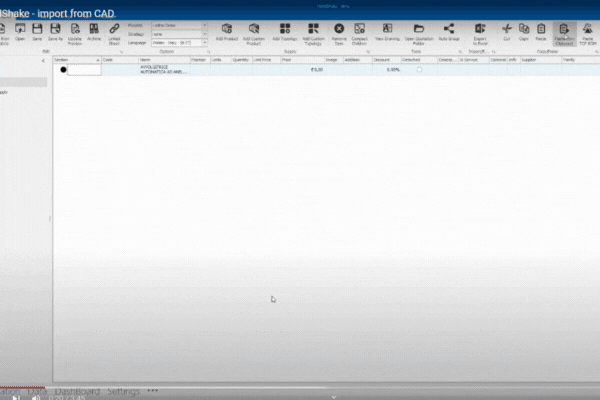The height and width of the screenshot is (400, 600).
Task: Click the Add Product icon
Action: [x=227, y=29]
